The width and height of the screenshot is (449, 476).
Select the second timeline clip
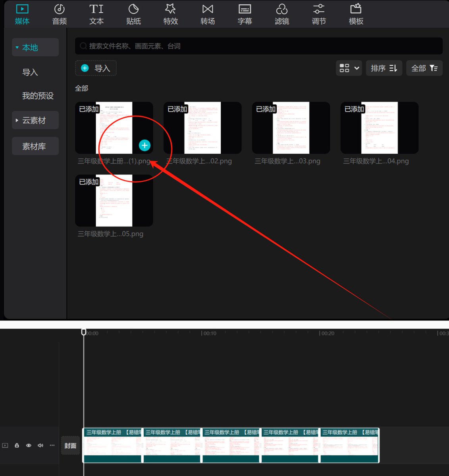(172, 445)
